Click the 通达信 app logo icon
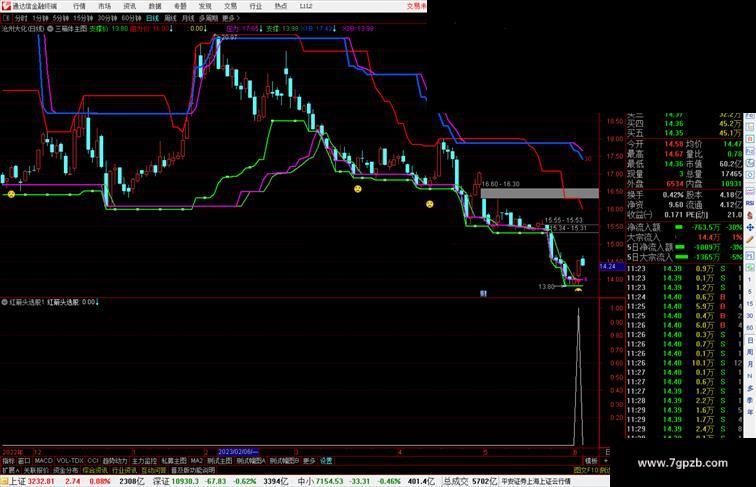This screenshot has height=487, width=756. (6, 6)
